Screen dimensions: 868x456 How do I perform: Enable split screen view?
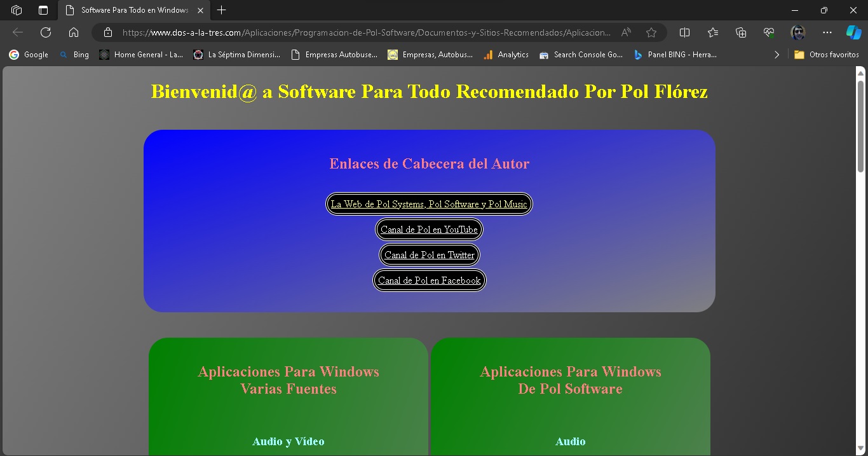tap(684, 32)
